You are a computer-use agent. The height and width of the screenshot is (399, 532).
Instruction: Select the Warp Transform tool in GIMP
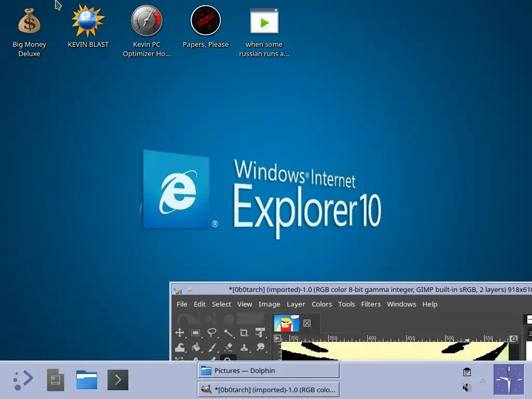(x=180, y=347)
